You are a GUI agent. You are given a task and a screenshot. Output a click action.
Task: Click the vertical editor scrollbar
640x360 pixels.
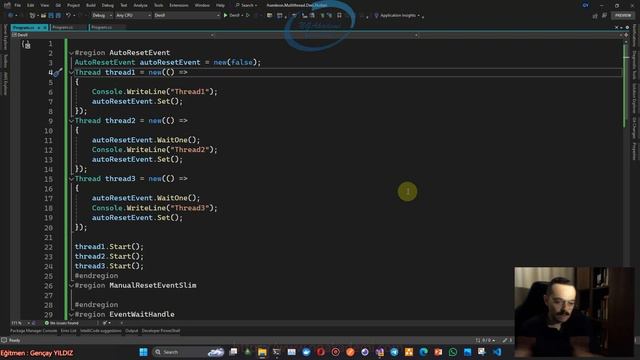tap(626, 180)
